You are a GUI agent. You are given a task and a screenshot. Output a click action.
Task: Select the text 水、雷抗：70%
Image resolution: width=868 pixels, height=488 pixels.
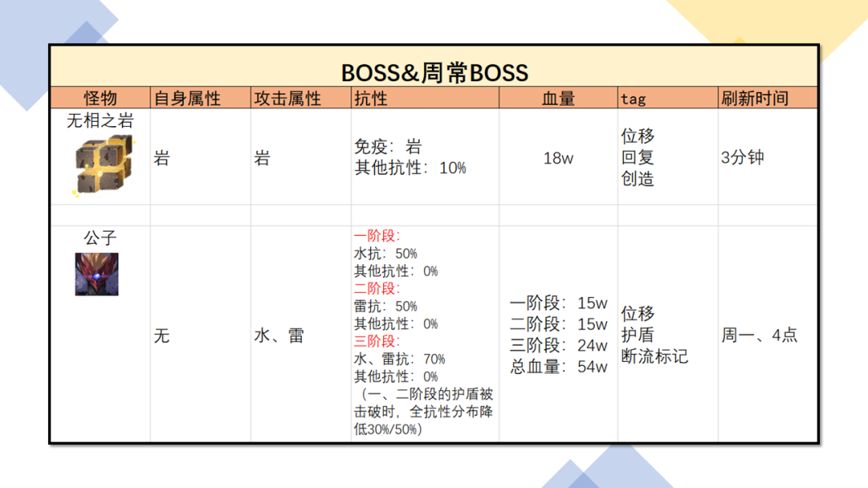(399, 359)
